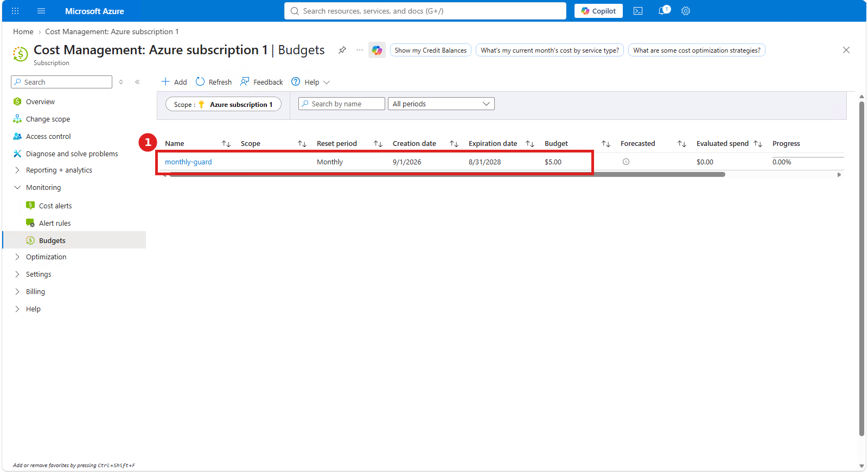Expand the Settings section
The height and width of the screenshot is (472, 868).
17,275
